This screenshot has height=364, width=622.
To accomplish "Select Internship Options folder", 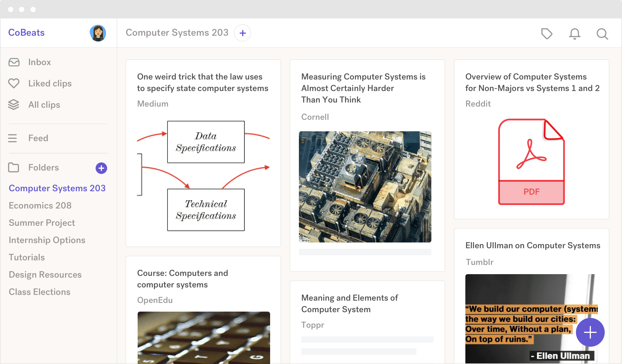I will [x=47, y=240].
